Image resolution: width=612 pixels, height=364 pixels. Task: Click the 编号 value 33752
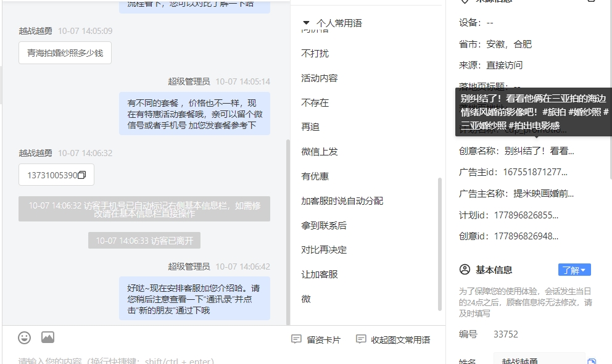pos(506,334)
